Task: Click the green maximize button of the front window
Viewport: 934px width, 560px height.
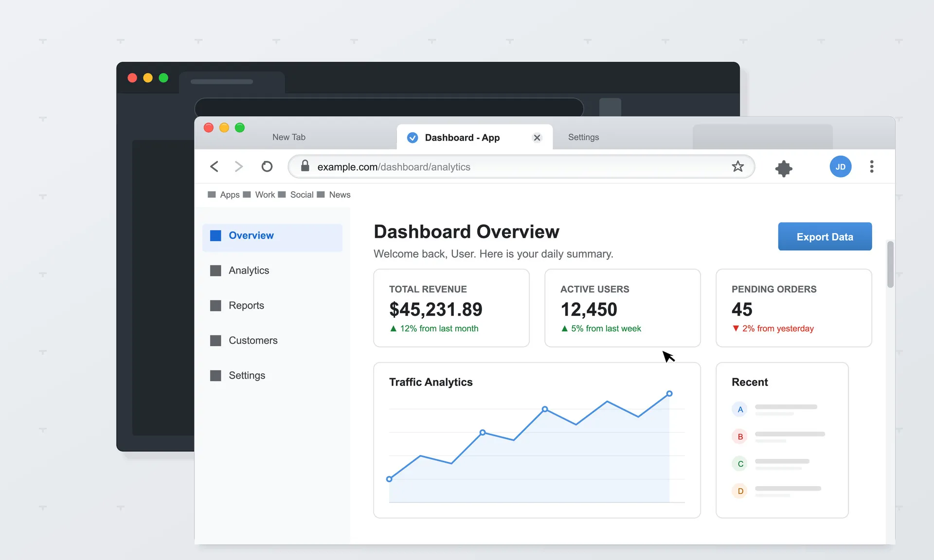Action: point(240,128)
